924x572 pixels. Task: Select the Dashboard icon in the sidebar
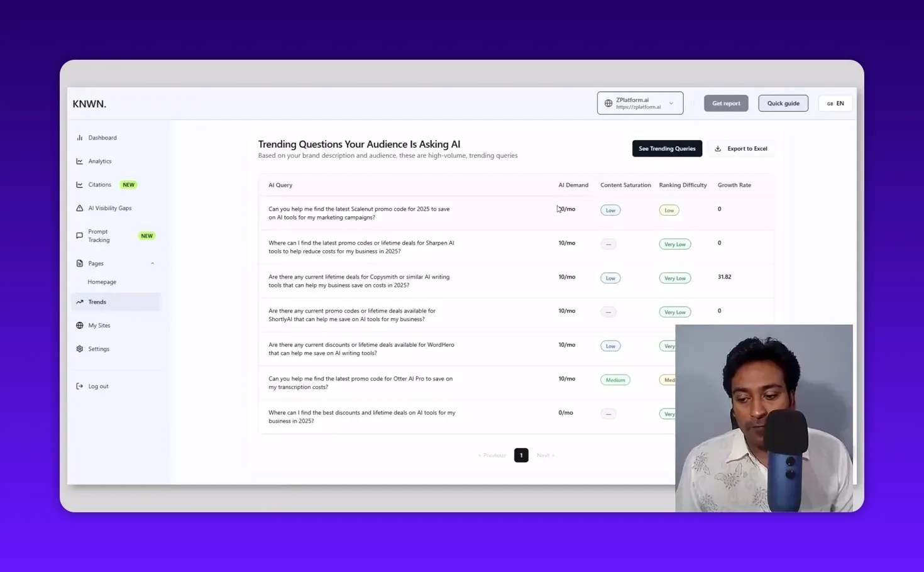coord(80,137)
